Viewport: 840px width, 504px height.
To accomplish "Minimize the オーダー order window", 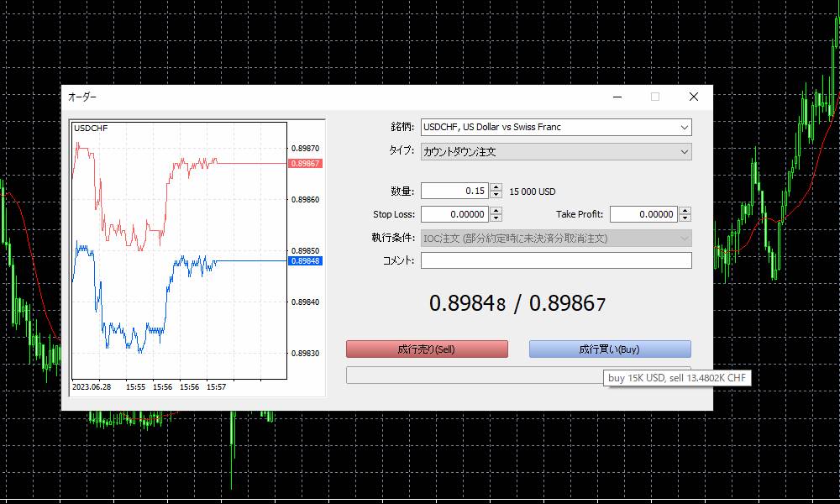I will 617,97.
